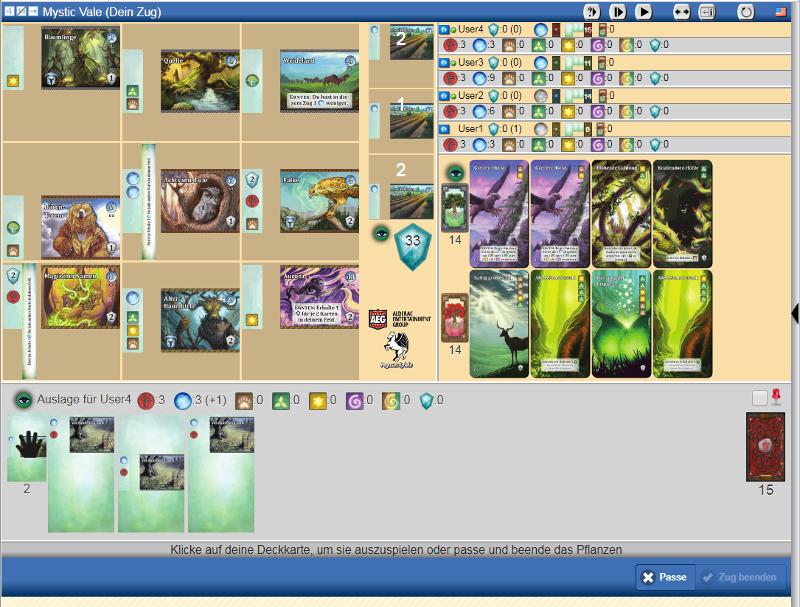Click the red deck card showing 15
The height and width of the screenshot is (607, 800).
point(766,447)
